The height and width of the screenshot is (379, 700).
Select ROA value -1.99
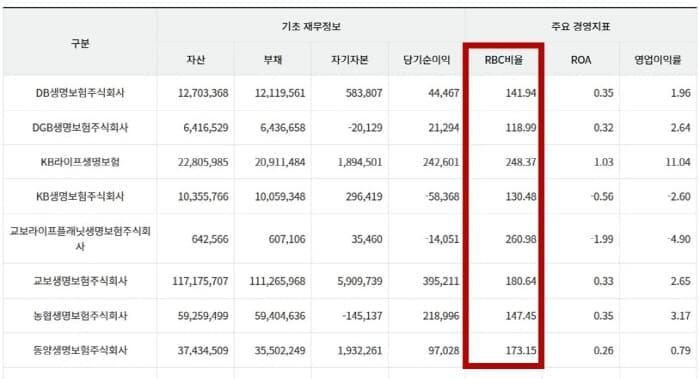tap(602, 239)
